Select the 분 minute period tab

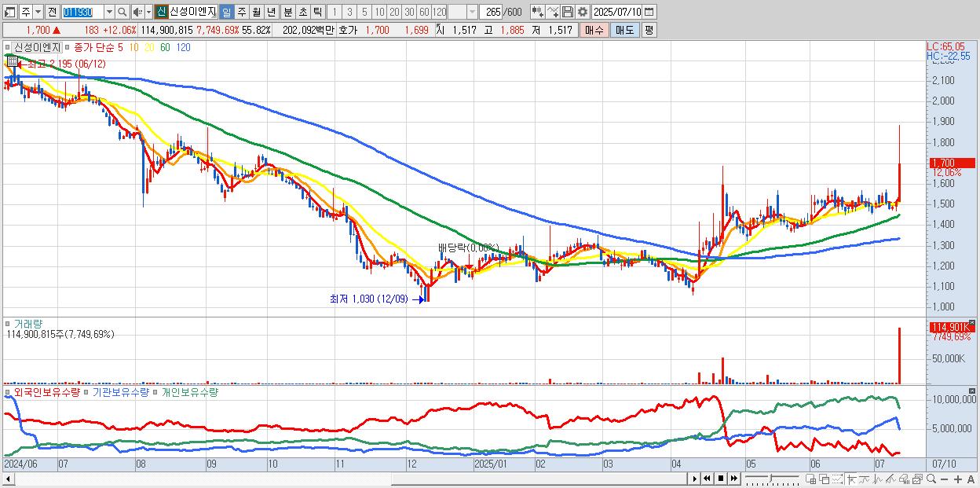coord(287,12)
